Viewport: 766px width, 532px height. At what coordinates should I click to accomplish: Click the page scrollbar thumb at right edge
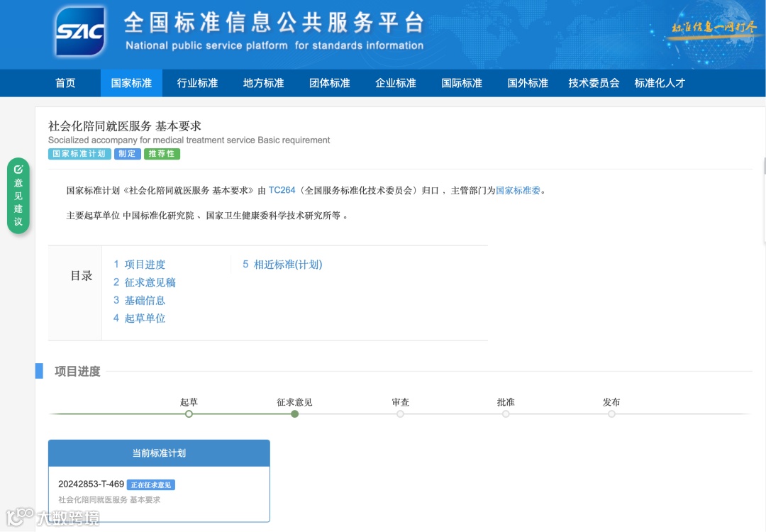pyautogui.click(x=765, y=166)
